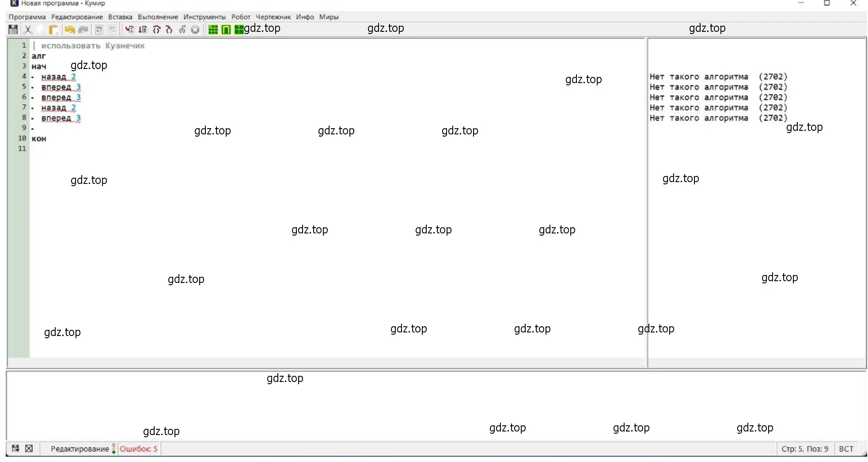868x462 pixels.
Task: Click the grey braces-with-arrow icon
Action: [182, 30]
